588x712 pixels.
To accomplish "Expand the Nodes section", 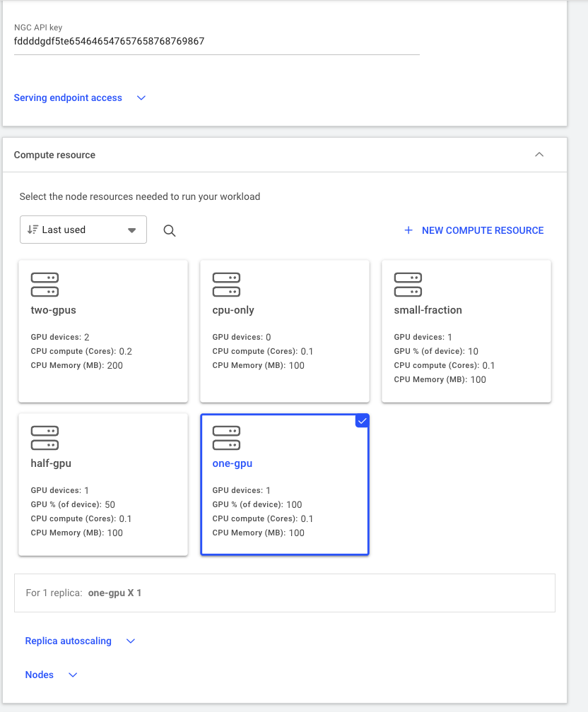I will (x=51, y=675).
